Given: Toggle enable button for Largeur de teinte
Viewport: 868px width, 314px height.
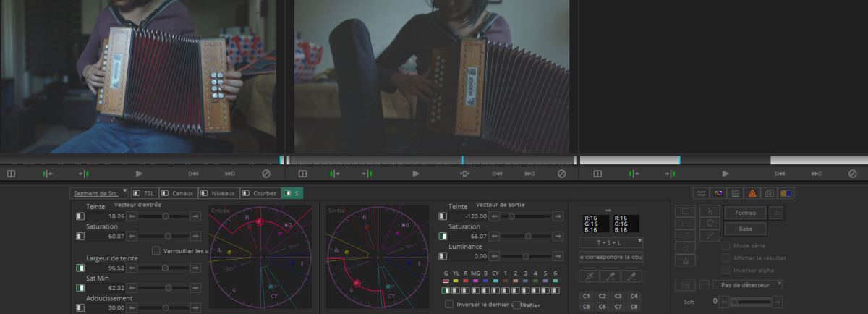Looking at the screenshot, I should point(80,268).
